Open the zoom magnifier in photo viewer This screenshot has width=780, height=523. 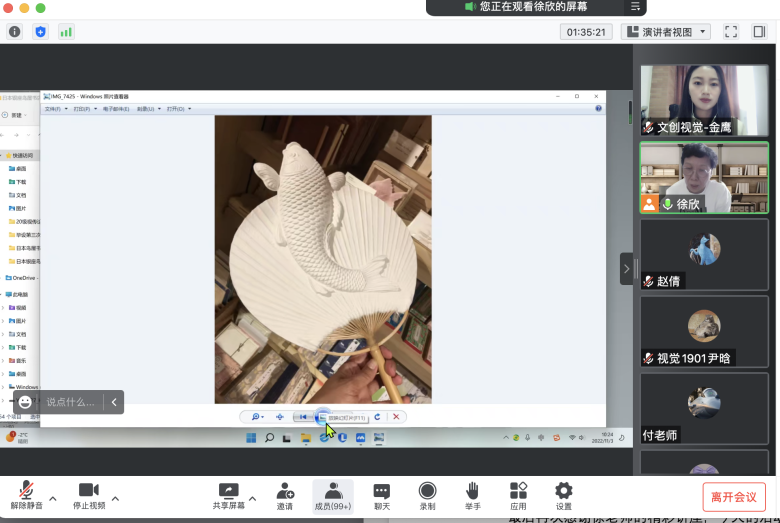point(257,417)
